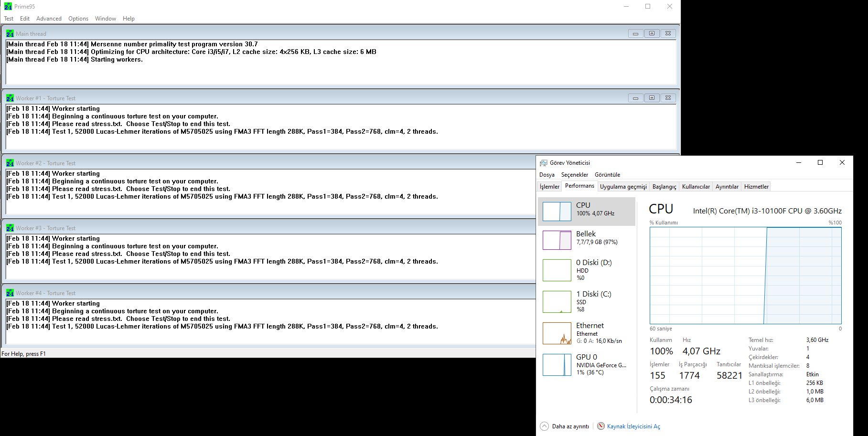Click the Prime95 app icon in title bar
Image resolution: width=868 pixels, height=436 pixels.
(8, 7)
